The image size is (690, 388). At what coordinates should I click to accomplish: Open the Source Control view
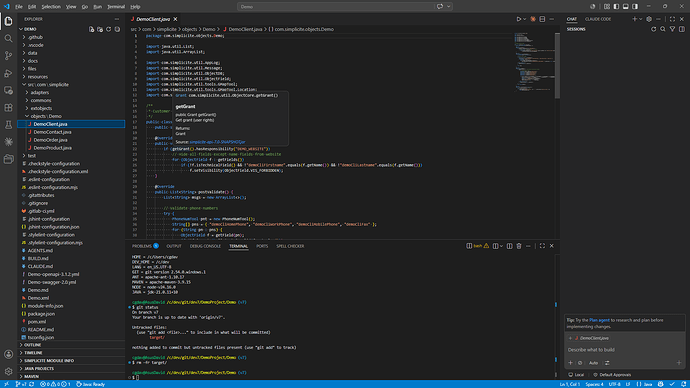pyautogui.click(x=8, y=56)
